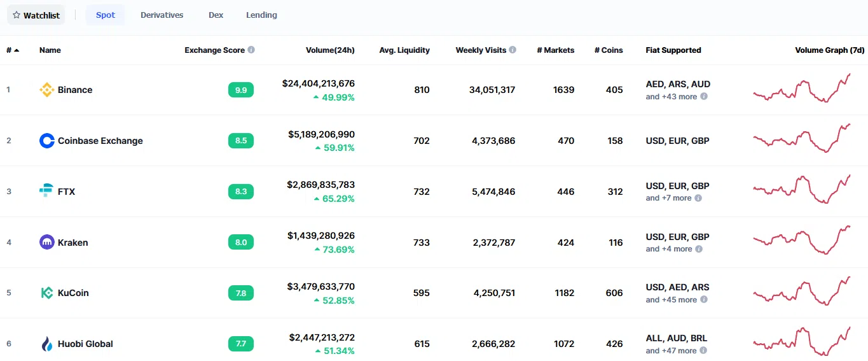Click Kraken volume $1,439,280,926
Viewport: 868px width, 361px height.
tap(321, 236)
